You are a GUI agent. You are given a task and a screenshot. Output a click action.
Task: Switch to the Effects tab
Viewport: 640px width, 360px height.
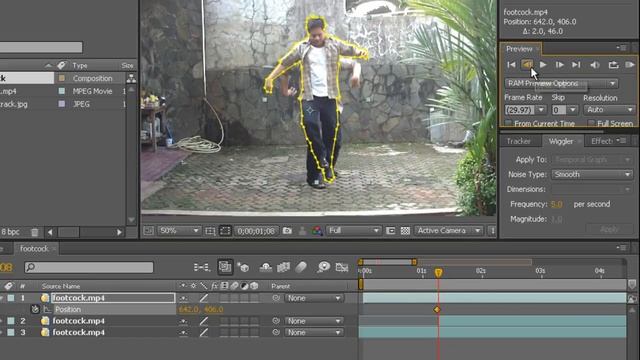click(602, 141)
